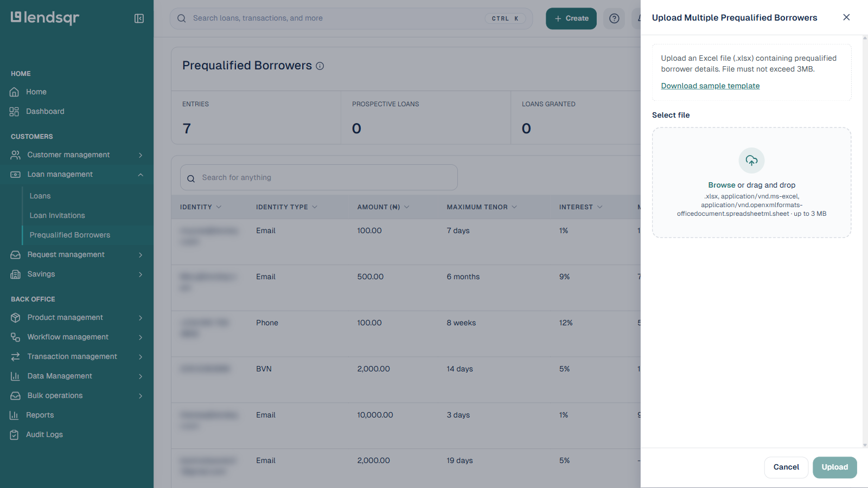Screen dimensions: 868x488
Task: Click the table search magnifier icon
Action: point(191,178)
